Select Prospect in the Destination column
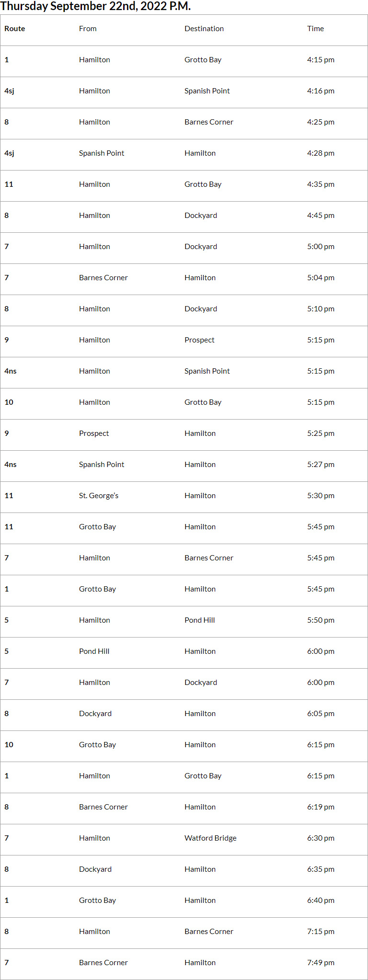The width and height of the screenshot is (368, 980). click(x=199, y=340)
